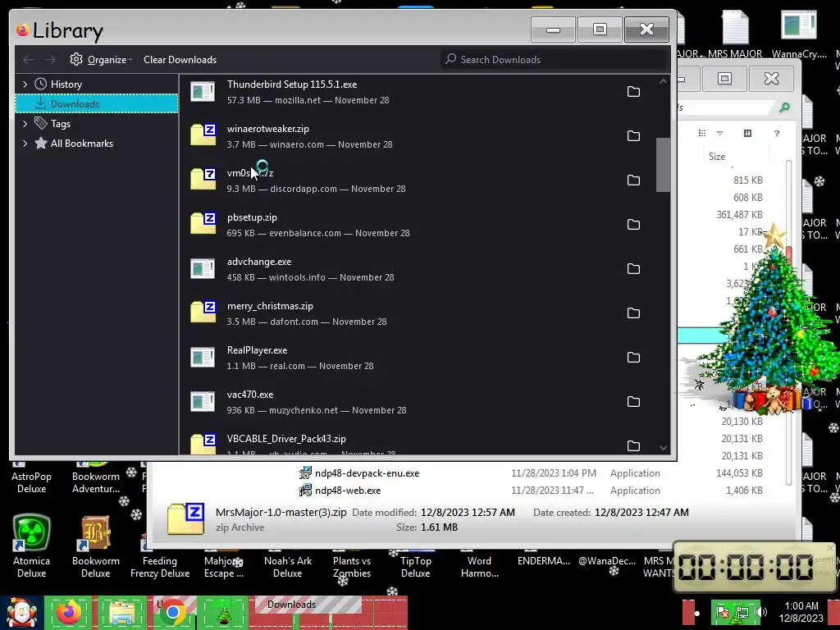Click the Search Downloads field
This screenshot has height=630, width=840.
click(x=555, y=59)
